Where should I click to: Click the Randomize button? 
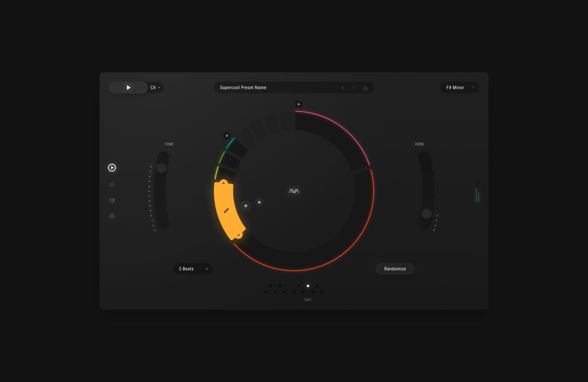(x=395, y=269)
